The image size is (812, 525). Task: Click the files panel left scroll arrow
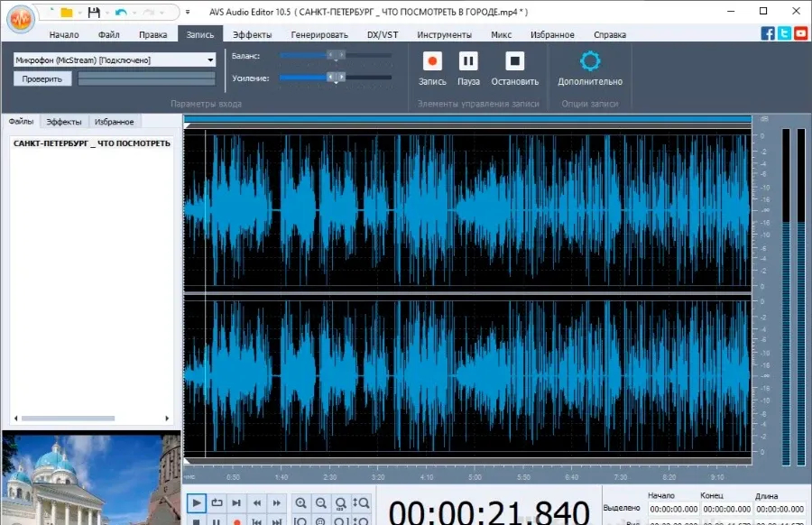[x=15, y=419]
